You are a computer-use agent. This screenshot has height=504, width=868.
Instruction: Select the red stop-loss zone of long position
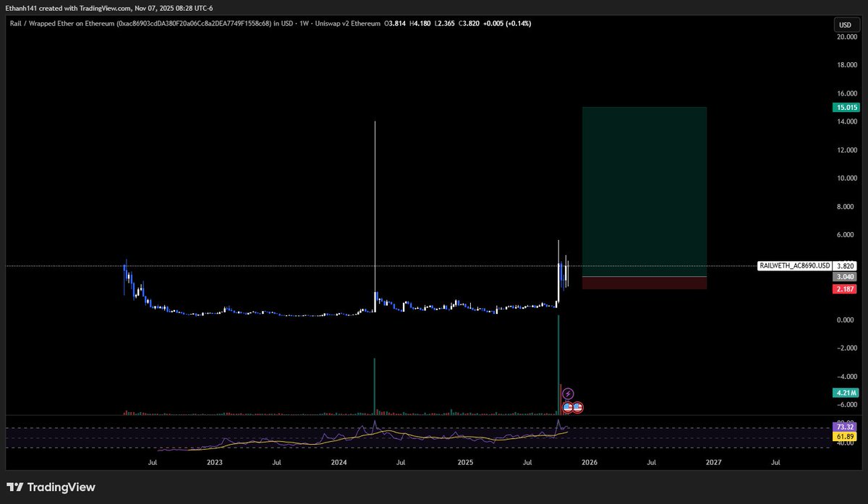pos(644,283)
